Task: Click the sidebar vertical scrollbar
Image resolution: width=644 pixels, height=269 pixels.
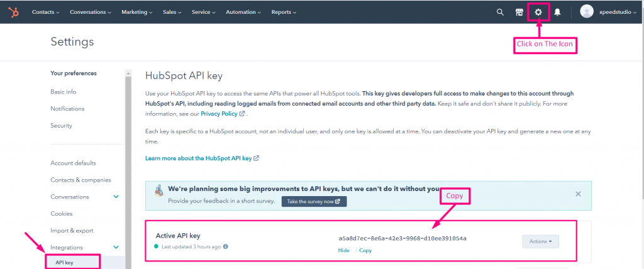Action: pyautogui.click(x=128, y=172)
